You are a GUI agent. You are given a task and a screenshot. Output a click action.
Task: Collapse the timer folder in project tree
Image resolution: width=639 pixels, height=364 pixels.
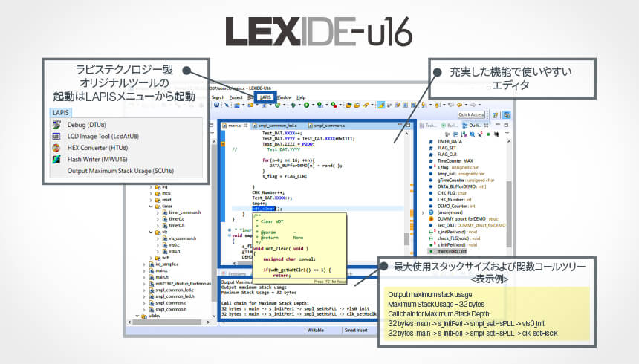pos(151,207)
